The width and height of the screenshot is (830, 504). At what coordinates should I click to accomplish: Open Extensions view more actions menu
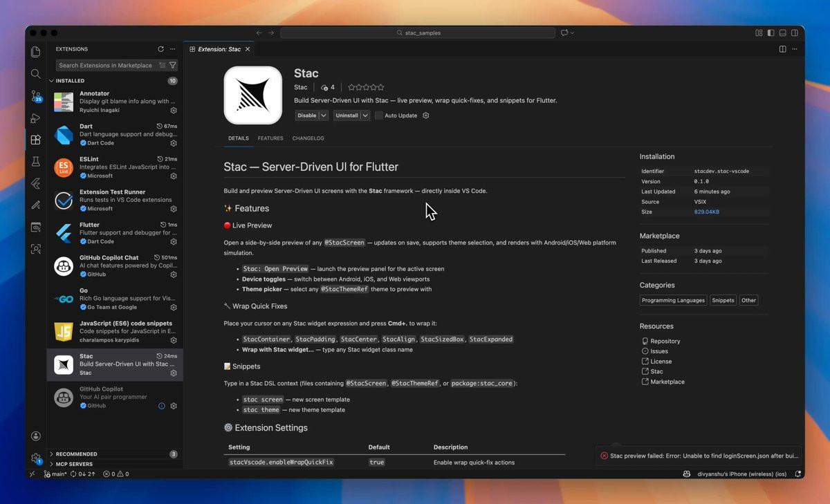tap(173, 49)
